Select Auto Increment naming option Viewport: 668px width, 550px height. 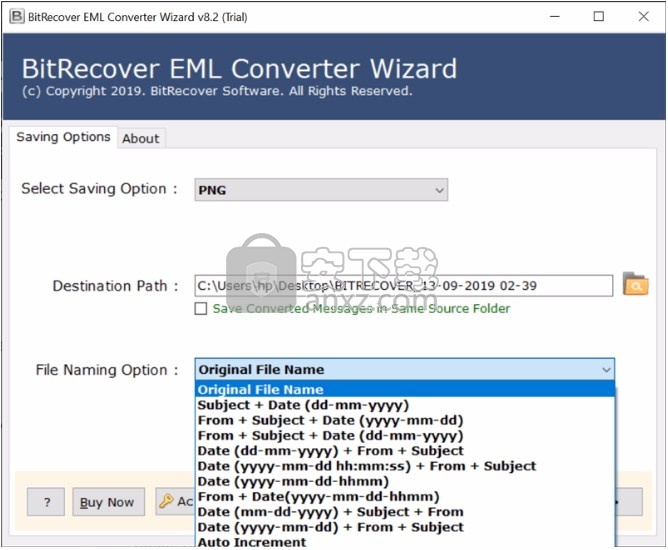(404, 542)
